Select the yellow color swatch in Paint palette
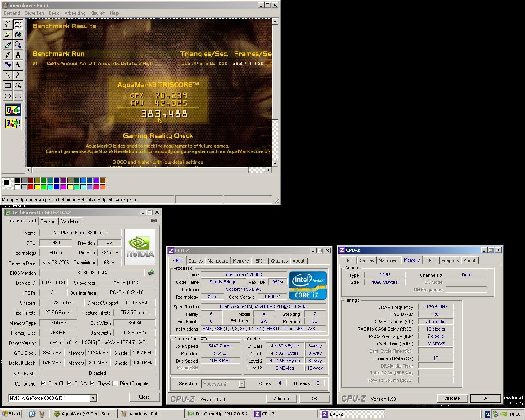This screenshot has width=525, height=420. [37, 187]
